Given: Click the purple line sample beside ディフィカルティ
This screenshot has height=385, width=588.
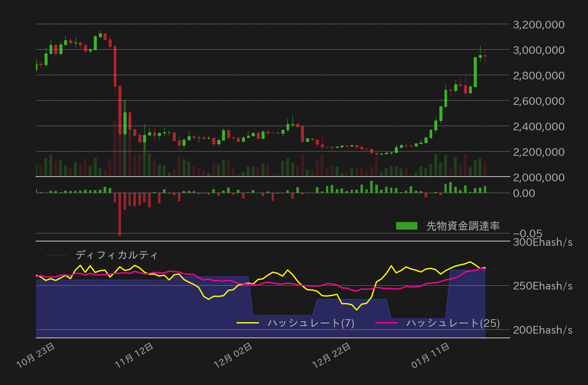Looking at the screenshot, I should pos(55,255).
